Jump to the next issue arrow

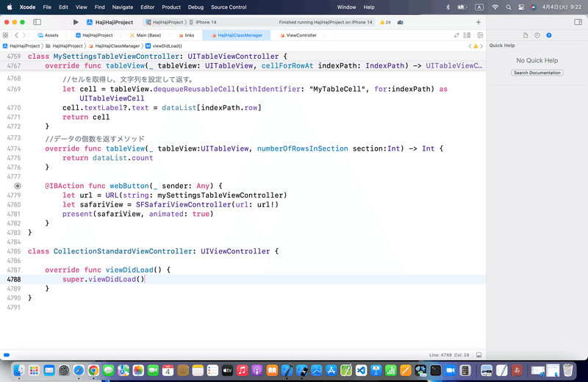[481, 46]
